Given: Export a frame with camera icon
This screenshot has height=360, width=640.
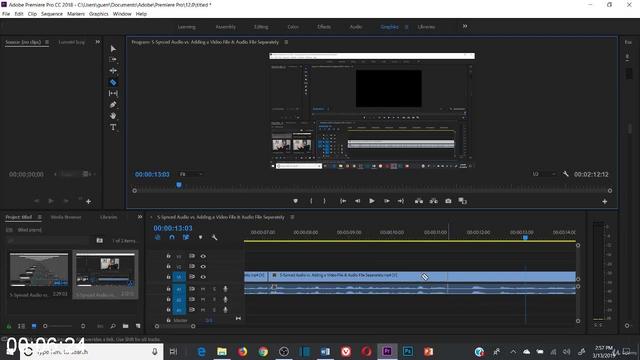Looking at the screenshot, I should click(448, 201).
